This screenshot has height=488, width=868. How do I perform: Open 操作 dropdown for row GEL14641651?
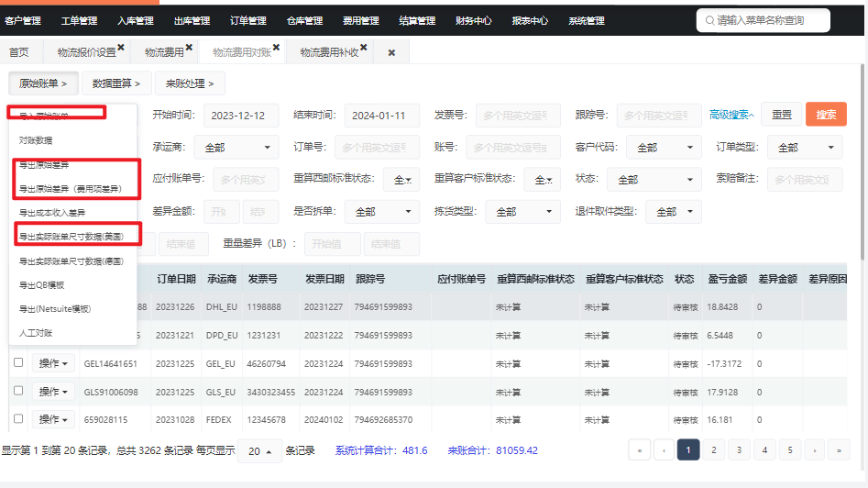pos(53,363)
